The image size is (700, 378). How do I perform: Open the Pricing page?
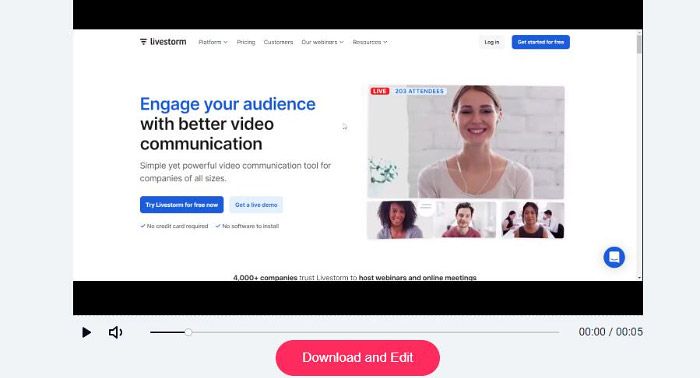coord(246,42)
